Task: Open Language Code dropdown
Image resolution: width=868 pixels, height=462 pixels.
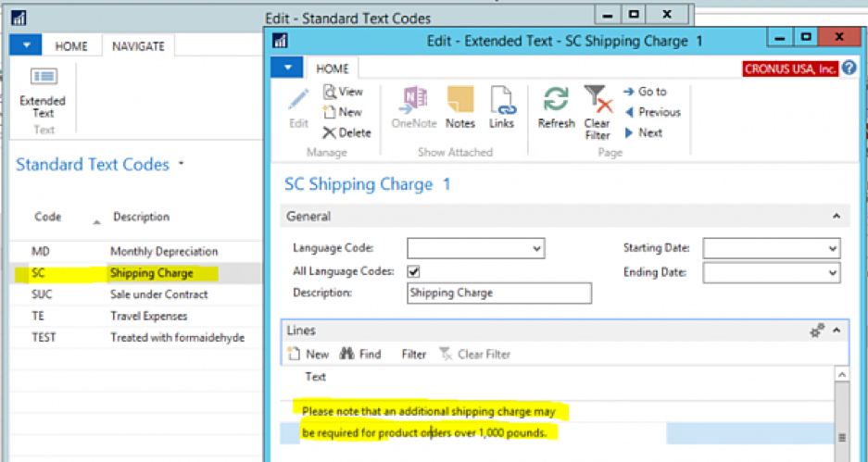Action: point(536,248)
